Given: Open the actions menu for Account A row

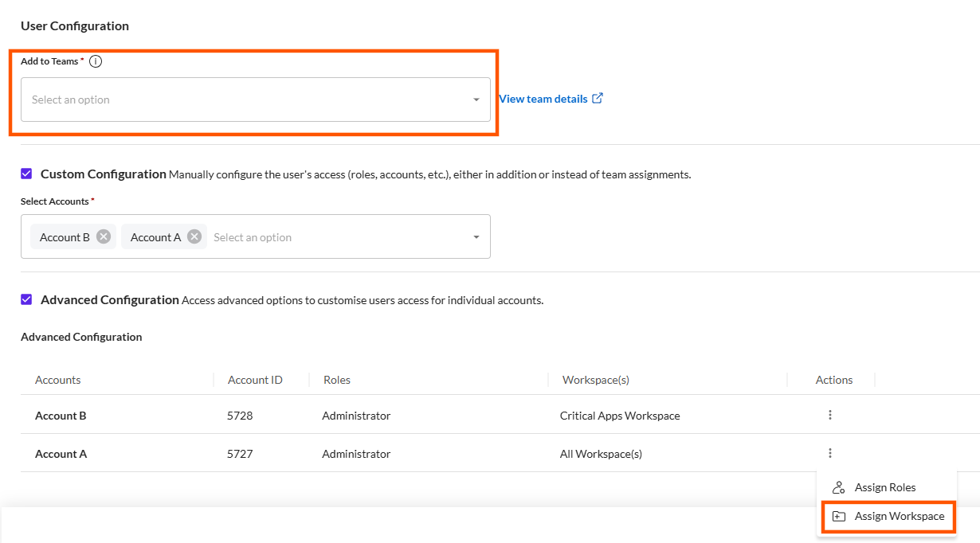Looking at the screenshot, I should click(x=830, y=453).
